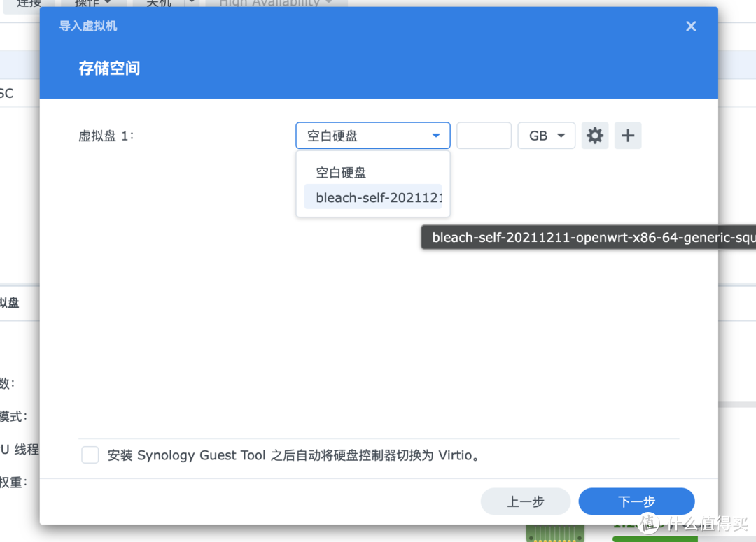Image resolution: width=756 pixels, height=542 pixels.
Task: Open disk settings via the gear icon
Action: [595, 135]
